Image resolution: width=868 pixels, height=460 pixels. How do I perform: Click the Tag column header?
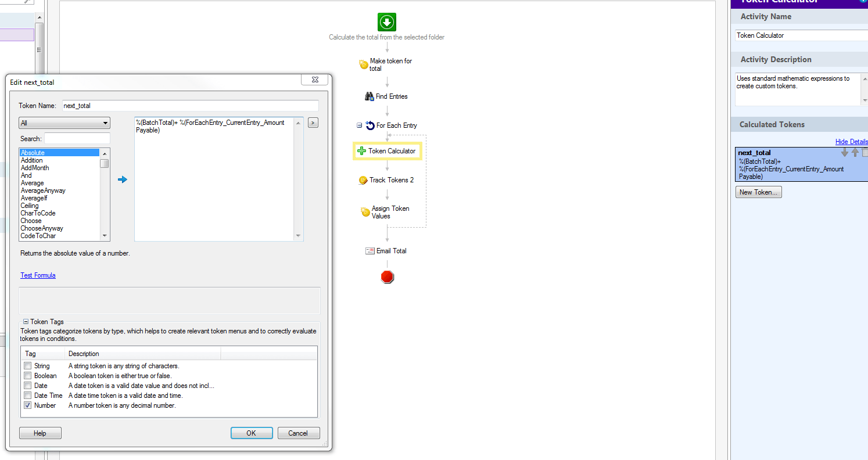(43, 354)
